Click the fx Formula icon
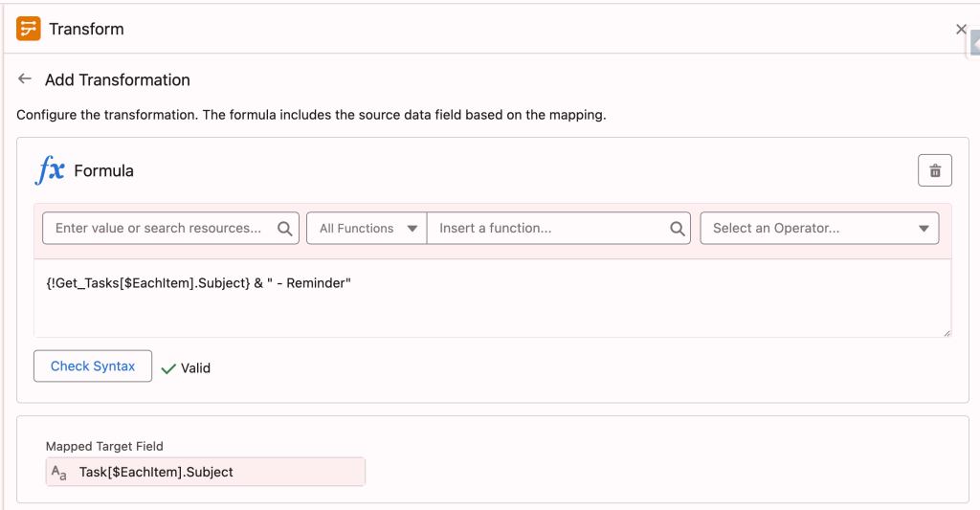The image size is (980, 510). pyautogui.click(x=50, y=171)
